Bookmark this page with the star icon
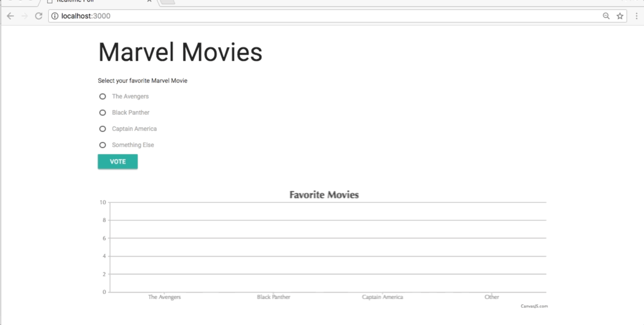This screenshot has height=325, width=644. pyautogui.click(x=620, y=16)
